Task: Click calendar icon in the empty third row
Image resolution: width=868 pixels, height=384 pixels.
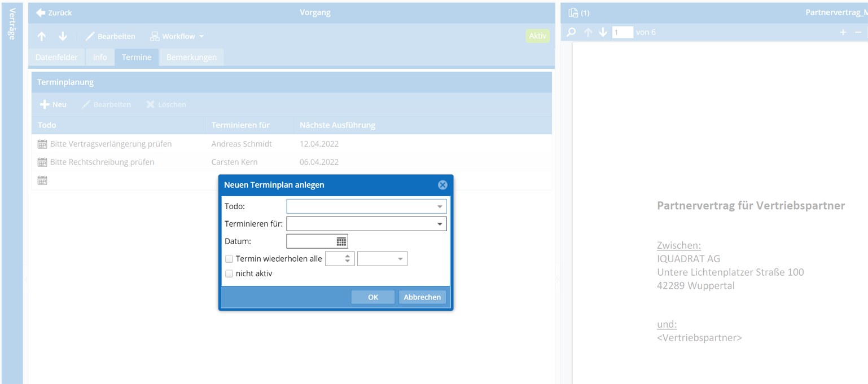Action: point(42,180)
